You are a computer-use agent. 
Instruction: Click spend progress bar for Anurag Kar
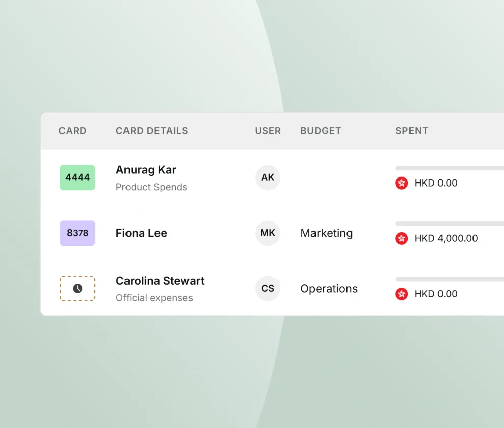click(450, 168)
